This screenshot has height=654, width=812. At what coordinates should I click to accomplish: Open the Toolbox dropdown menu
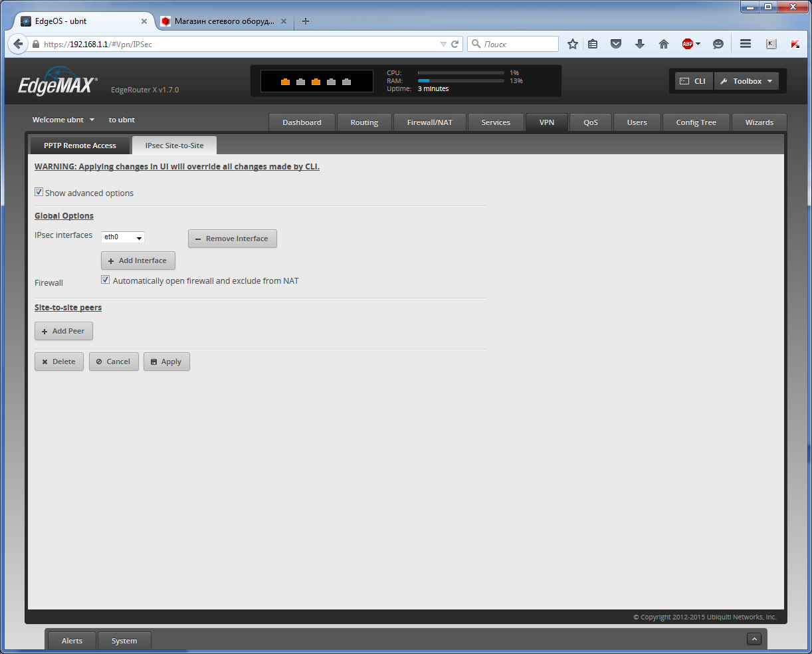(746, 81)
